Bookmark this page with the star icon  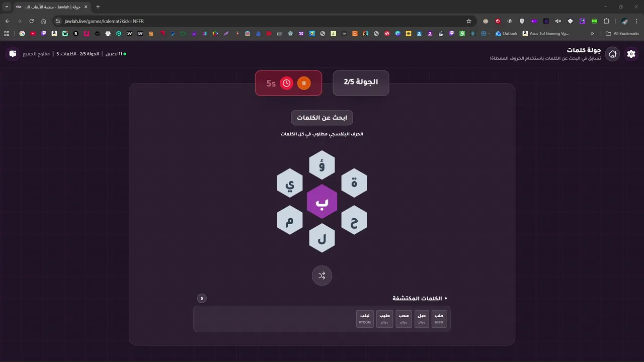469,21
